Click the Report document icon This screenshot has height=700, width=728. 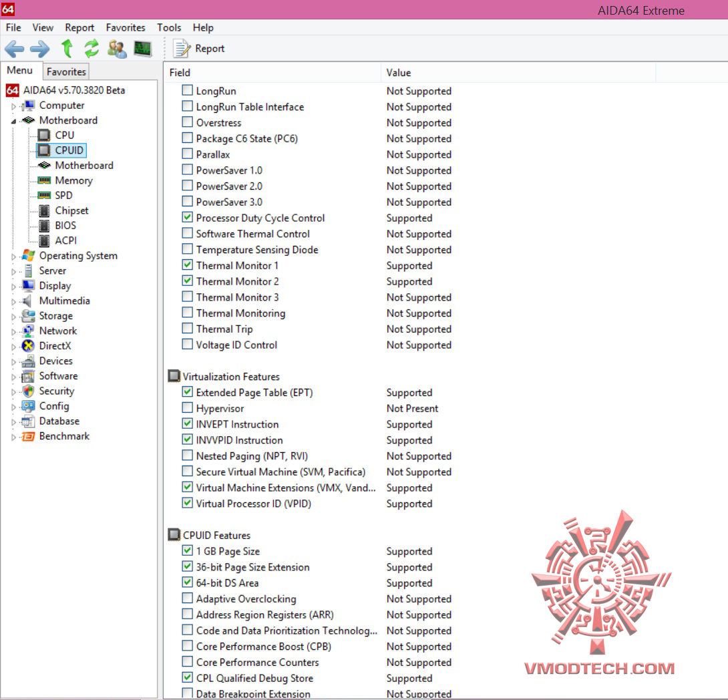[182, 48]
